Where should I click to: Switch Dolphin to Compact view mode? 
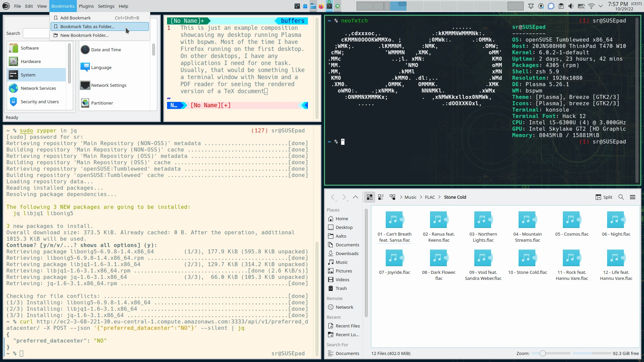(381, 197)
